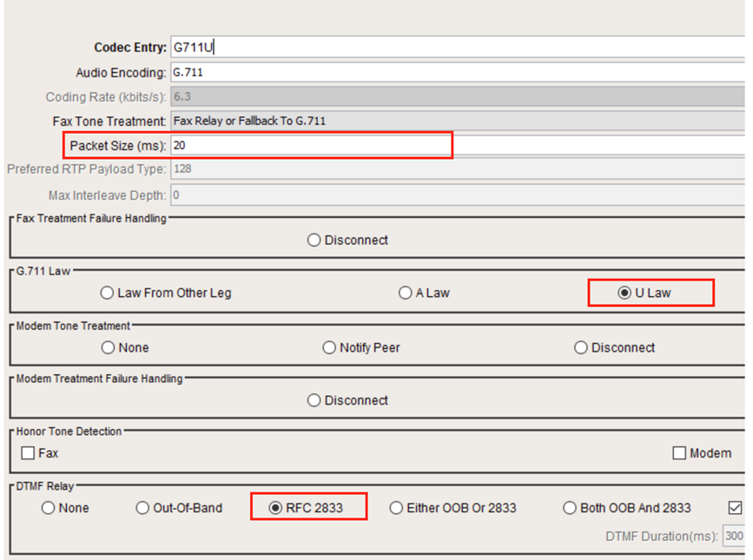753x560 pixels.
Task: Choose Notify Peer for modem tone
Action: click(329, 348)
